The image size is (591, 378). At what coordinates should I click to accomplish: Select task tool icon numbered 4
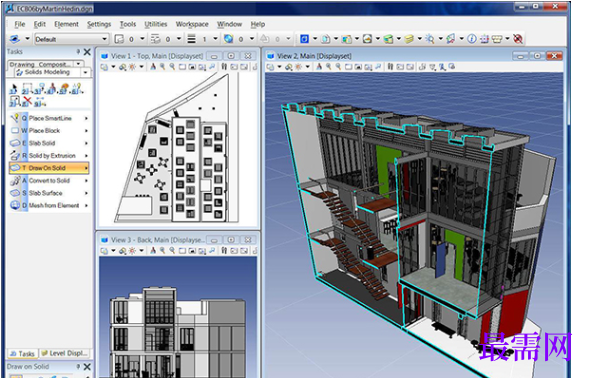pyautogui.click(x=52, y=89)
